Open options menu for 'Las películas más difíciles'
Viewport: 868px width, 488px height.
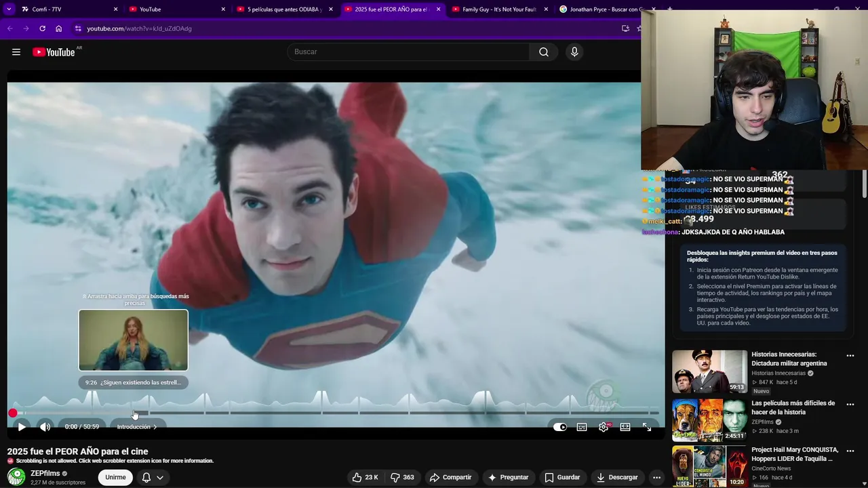(x=850, y=404)
